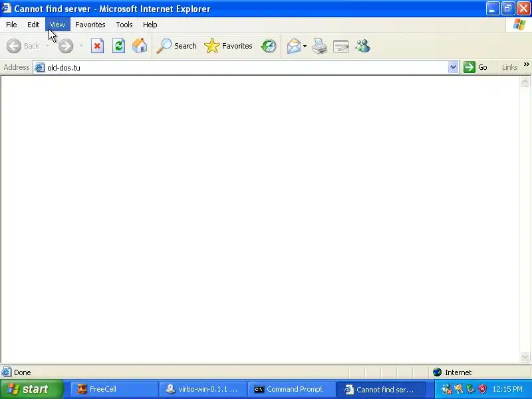The width and height of the screenshot is (532, 399).
Task: Open the Help menu
Action: click(150, 25)
